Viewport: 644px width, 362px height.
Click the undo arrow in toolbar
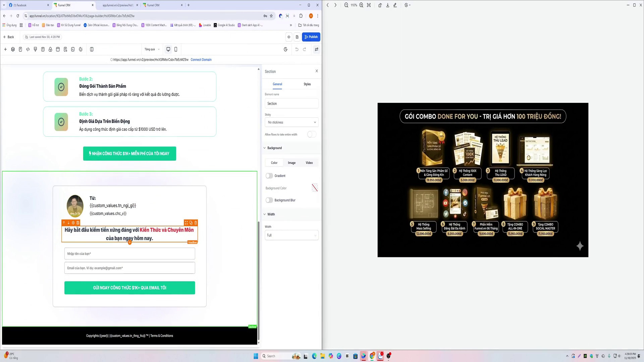(297, 49)
